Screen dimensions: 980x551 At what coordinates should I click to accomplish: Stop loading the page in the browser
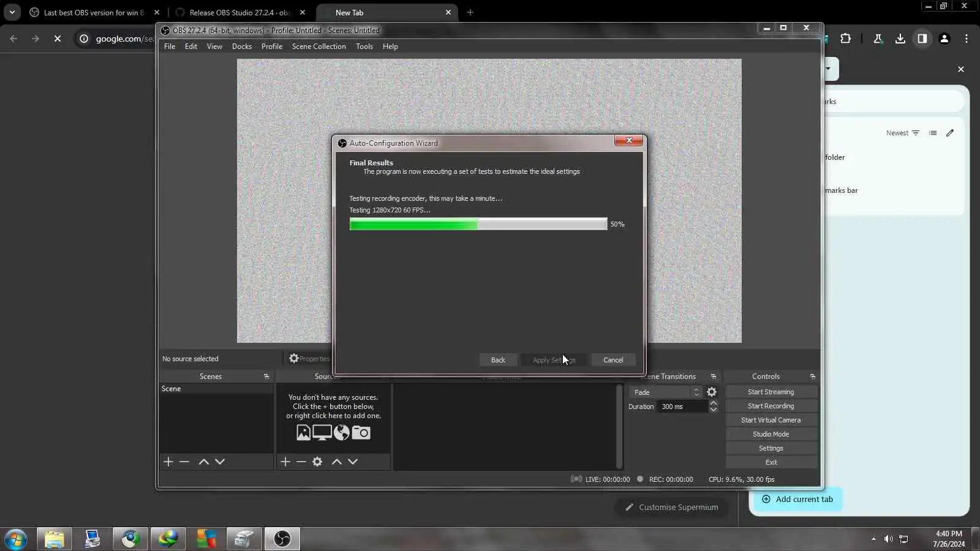[58, 39]
